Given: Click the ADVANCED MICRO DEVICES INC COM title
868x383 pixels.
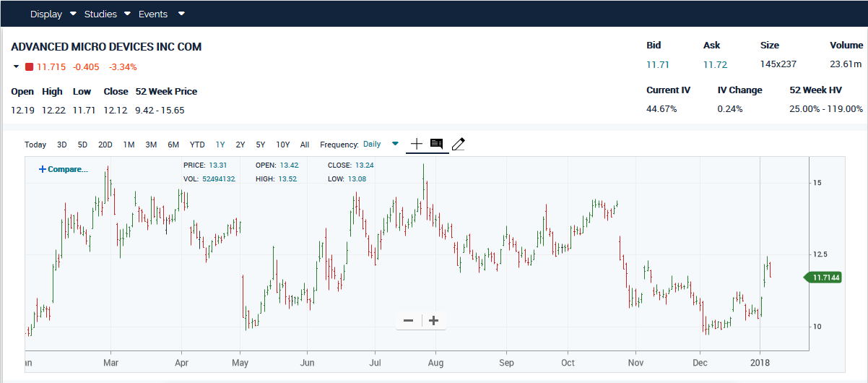Looking at the screenshot, I should (106, 47).
